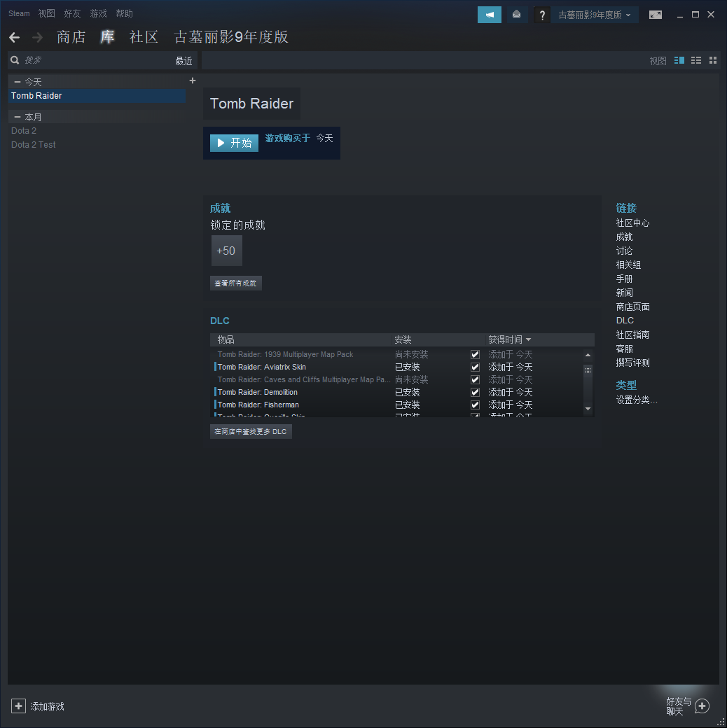Switch to Big Picture mode icon
727x728 pixels.
click(655, 15)
